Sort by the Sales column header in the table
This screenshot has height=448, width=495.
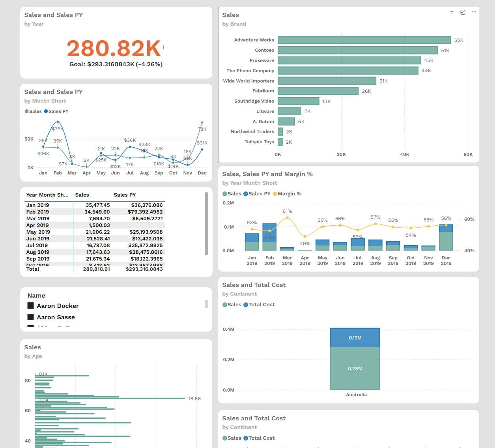click(82, 195)
